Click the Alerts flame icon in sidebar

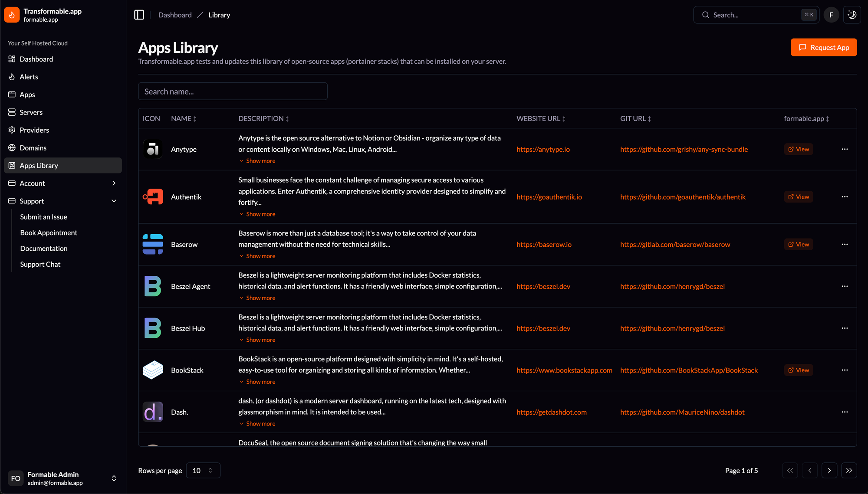pyautogui.click(x=12, y=76)
